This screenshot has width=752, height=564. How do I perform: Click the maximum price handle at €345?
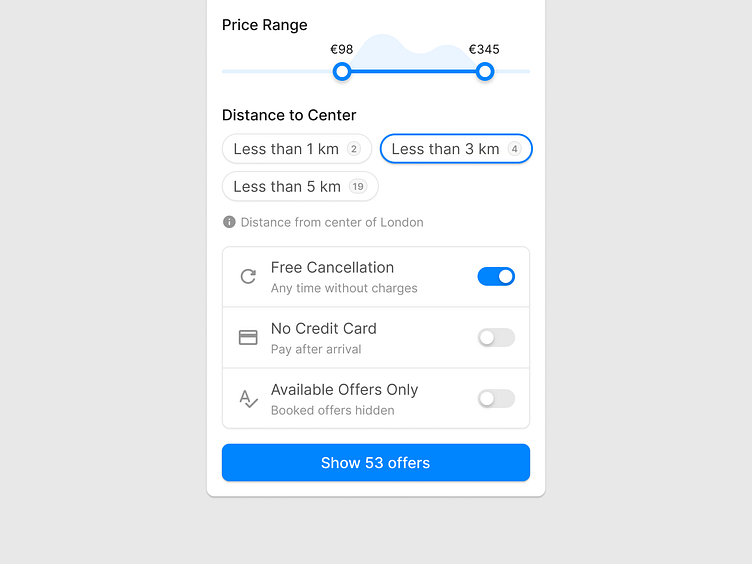point(485,71)
